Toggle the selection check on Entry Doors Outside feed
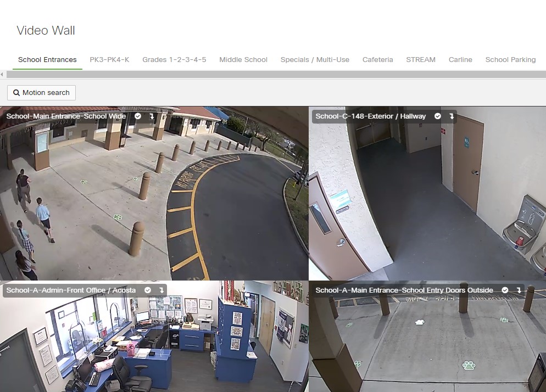Viewport: 546px width, 392px height. click(x=504, y=290)
